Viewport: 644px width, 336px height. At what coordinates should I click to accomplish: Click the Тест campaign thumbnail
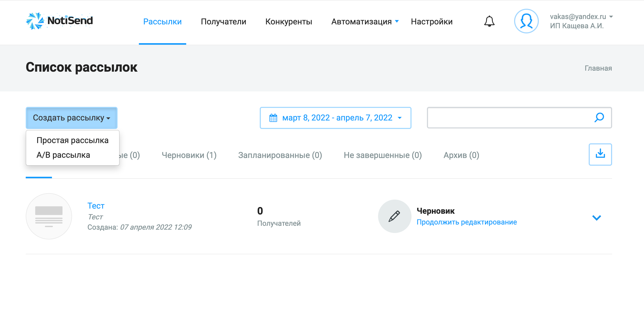[49, 216]
